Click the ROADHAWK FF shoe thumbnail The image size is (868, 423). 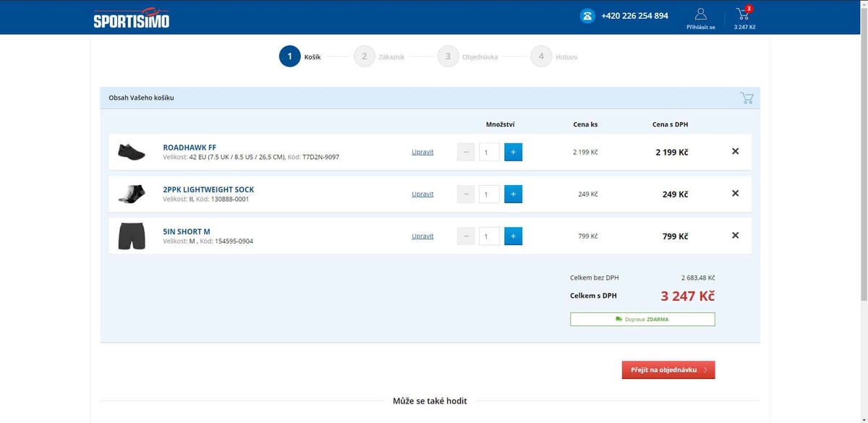pyautogui.click(x=132, y=152)
